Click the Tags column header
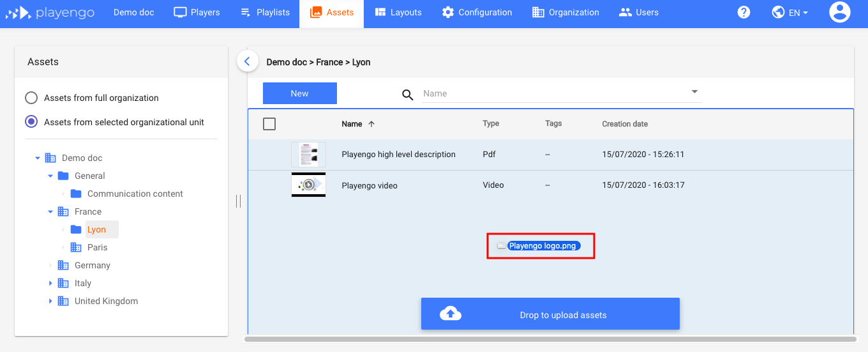This screenshot has width=868, height=352. tap(553, 123)
